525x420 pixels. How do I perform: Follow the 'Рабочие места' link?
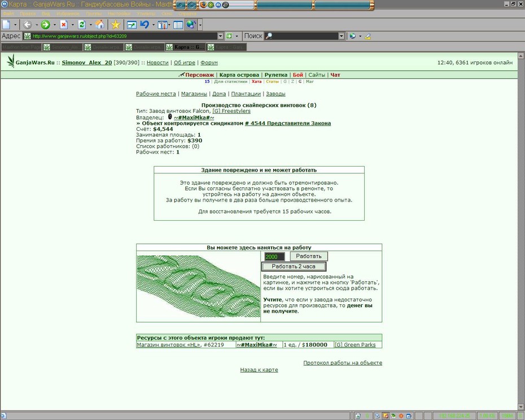tap(156, 94)
